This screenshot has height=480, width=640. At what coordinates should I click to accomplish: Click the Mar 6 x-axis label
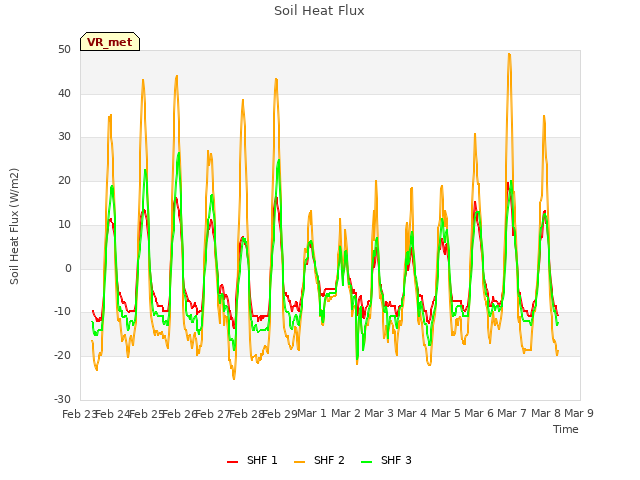pos(479,413)
